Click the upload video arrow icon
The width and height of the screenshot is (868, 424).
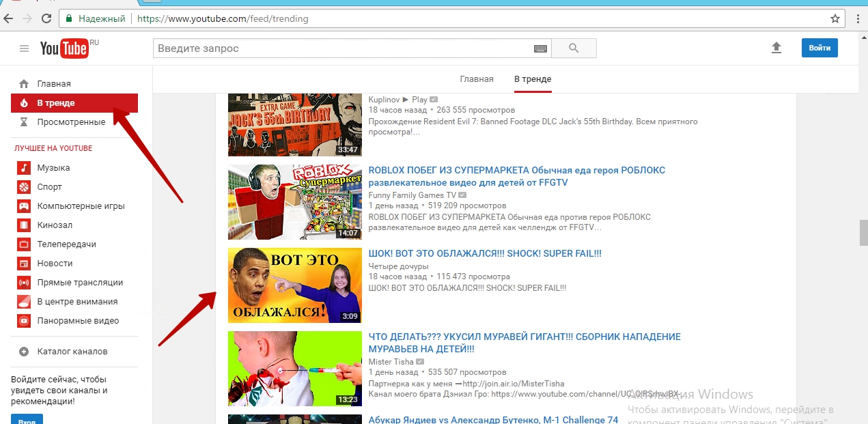pos(776,48)
